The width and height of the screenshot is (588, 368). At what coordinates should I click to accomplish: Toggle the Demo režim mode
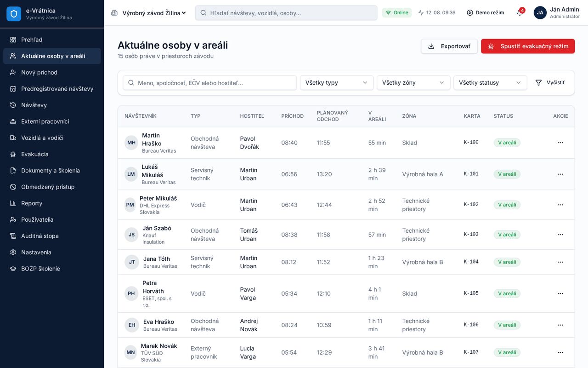(x=486, y=13)
